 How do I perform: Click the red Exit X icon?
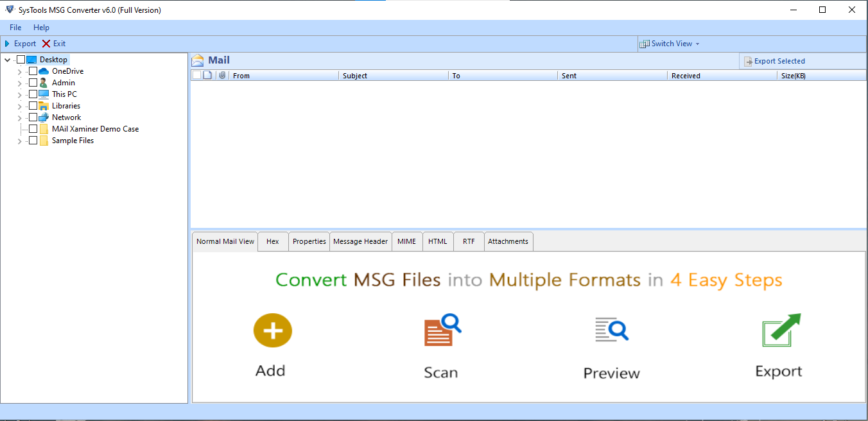[x=46, y=44]
